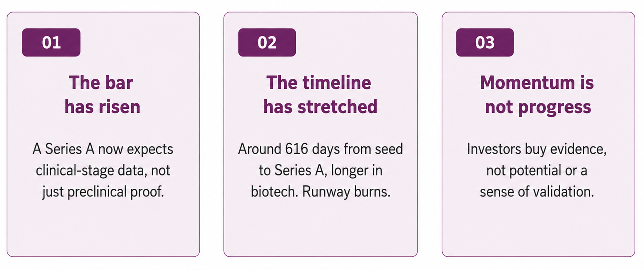Click the 02 number badge

click(267, 42)
